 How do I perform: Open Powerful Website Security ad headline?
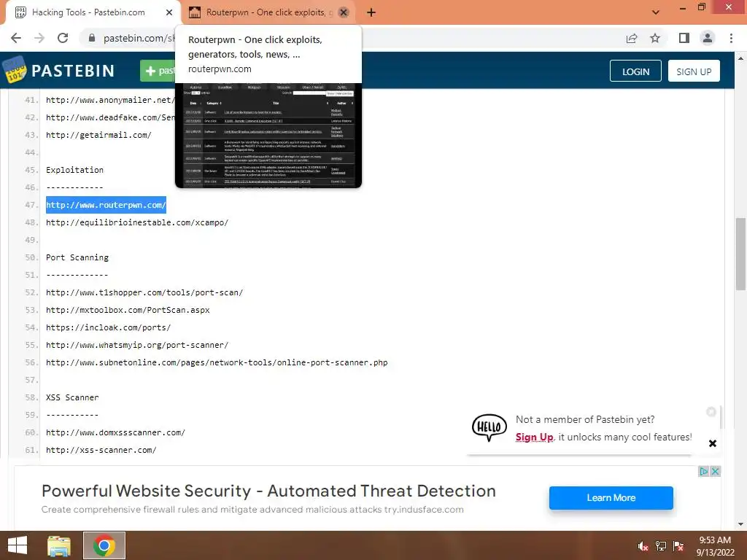click(x=268, y=491)
